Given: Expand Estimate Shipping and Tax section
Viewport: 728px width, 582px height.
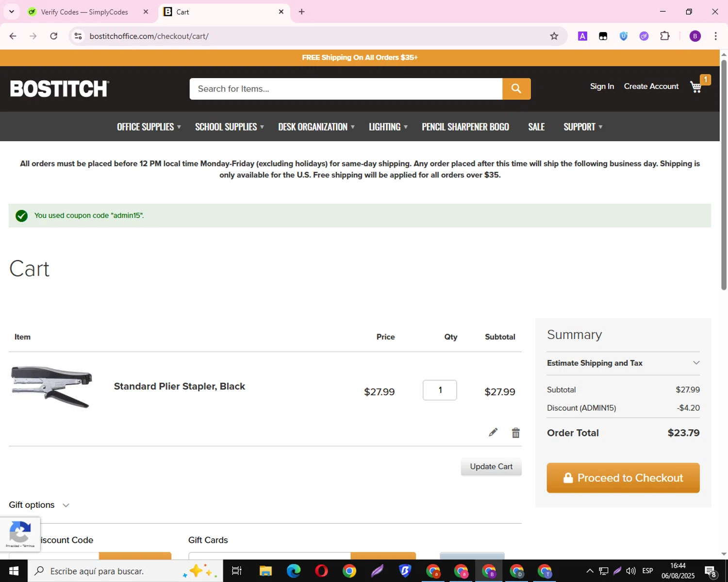Looking at the screenshot, I should tap(623, 363).
